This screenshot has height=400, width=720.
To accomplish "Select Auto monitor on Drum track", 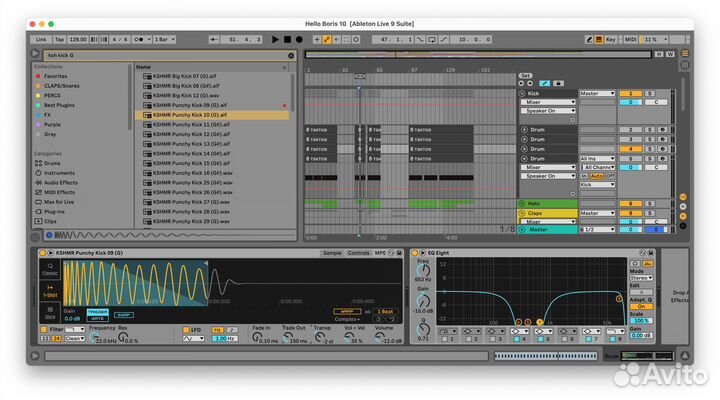I will click(x=596, y=176).
